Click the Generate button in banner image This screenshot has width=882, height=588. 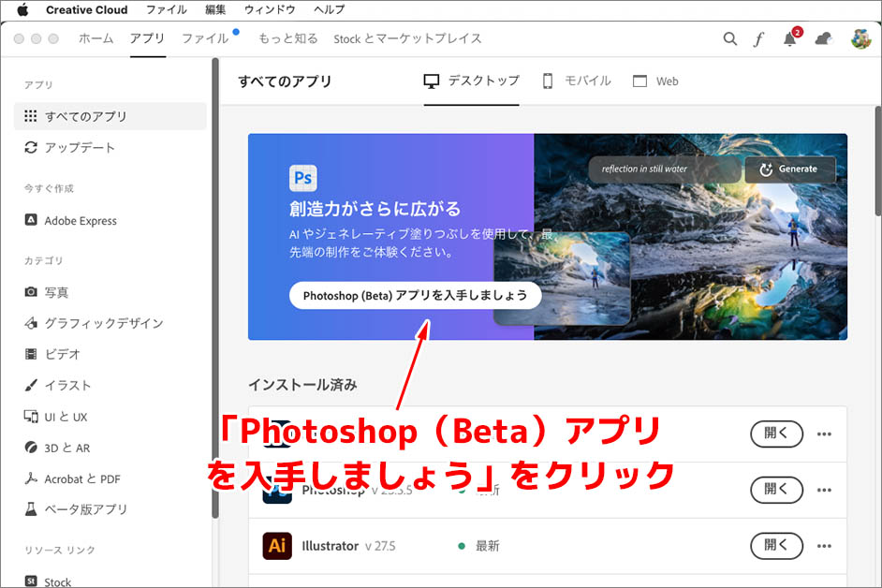pyautogui.click(x=789, y=169)
